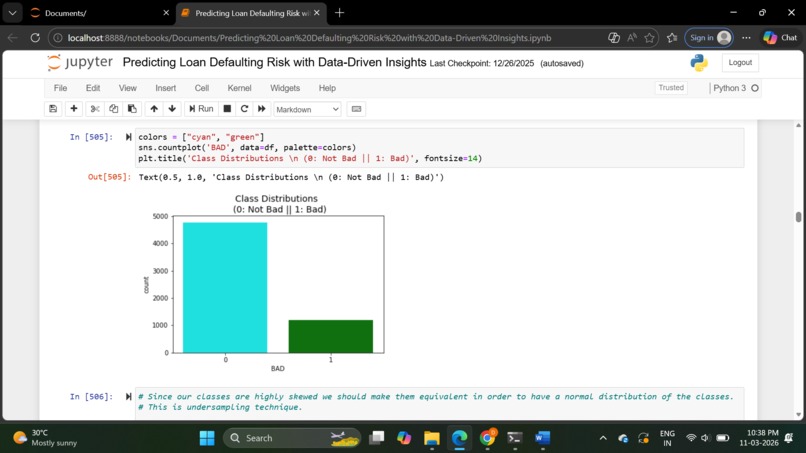Open Microsoft Word from the taskbar
The width and height of the screenshot is (806, 453).
pyautogui.click(x=542, y=438)
